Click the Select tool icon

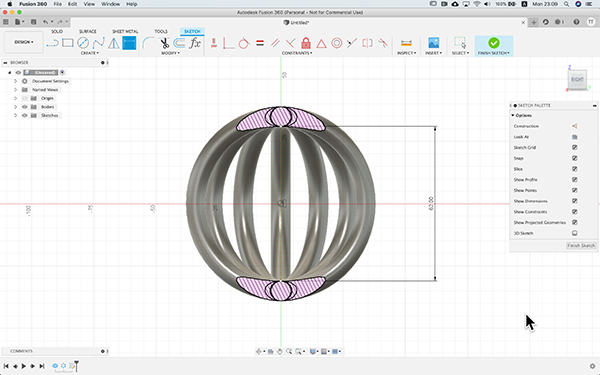point(460,43)
